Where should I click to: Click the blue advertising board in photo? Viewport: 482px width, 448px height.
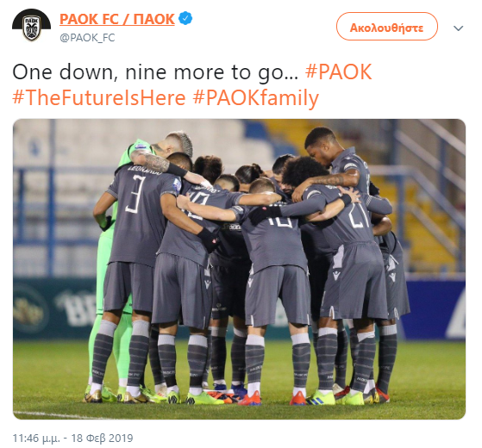point(435,308)
